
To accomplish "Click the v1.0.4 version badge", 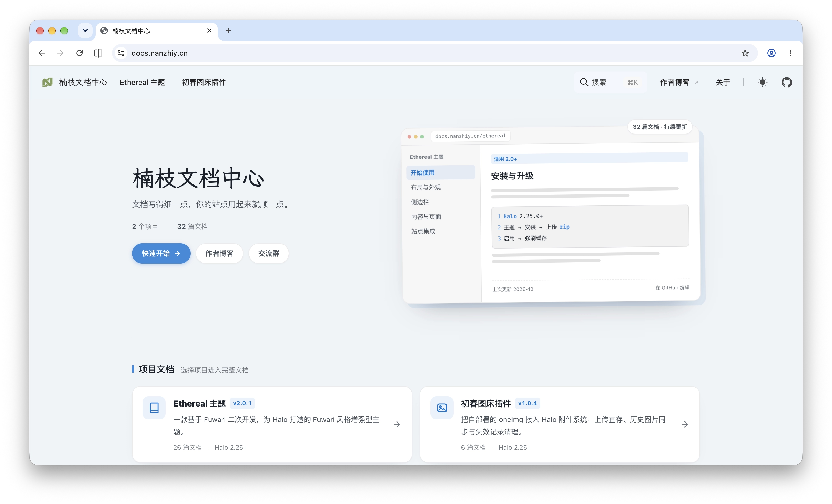I will 527,403.
